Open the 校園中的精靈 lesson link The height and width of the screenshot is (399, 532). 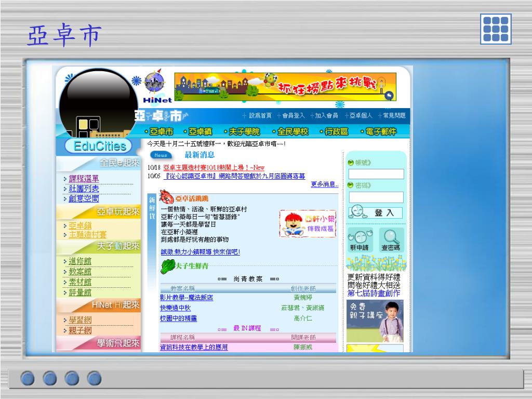point(179,318)
